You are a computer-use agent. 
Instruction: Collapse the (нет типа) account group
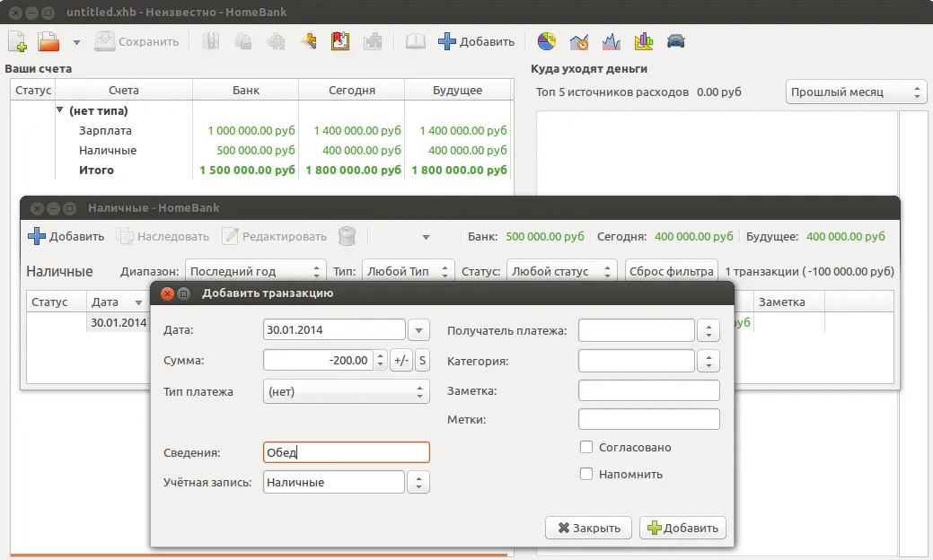tap(59, 110)
